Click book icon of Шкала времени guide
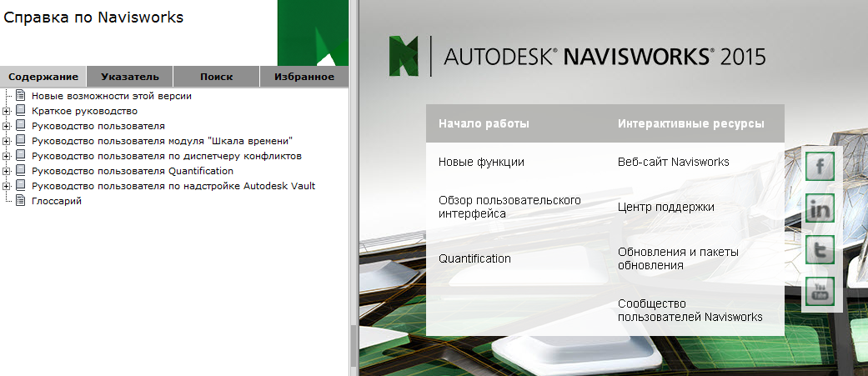 coord(21,140)
